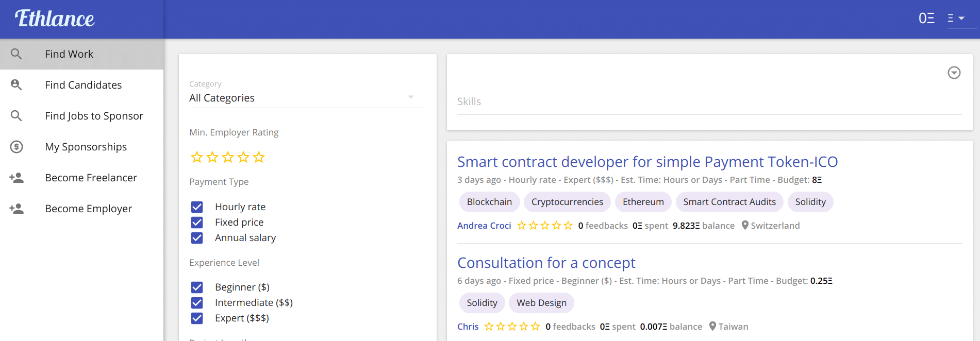980x341 pixels.
Task: Open the Consultation for a concept job
Action: point(546,263)
